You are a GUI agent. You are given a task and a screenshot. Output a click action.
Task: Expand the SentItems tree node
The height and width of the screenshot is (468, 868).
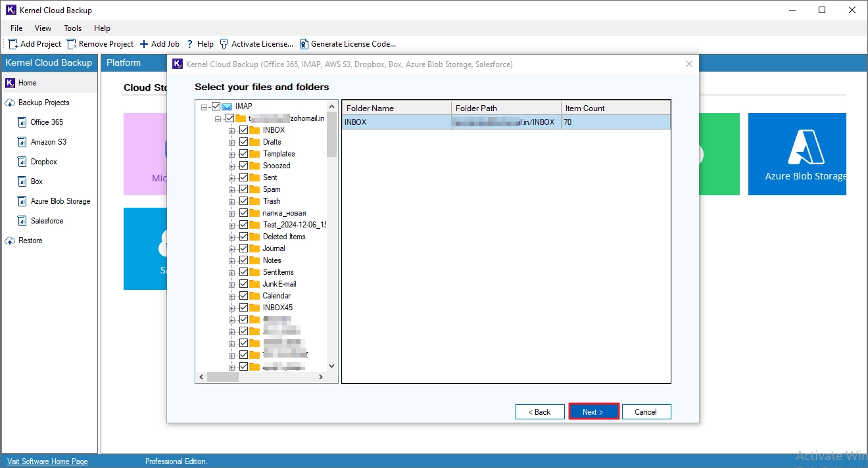click(231, 273)
